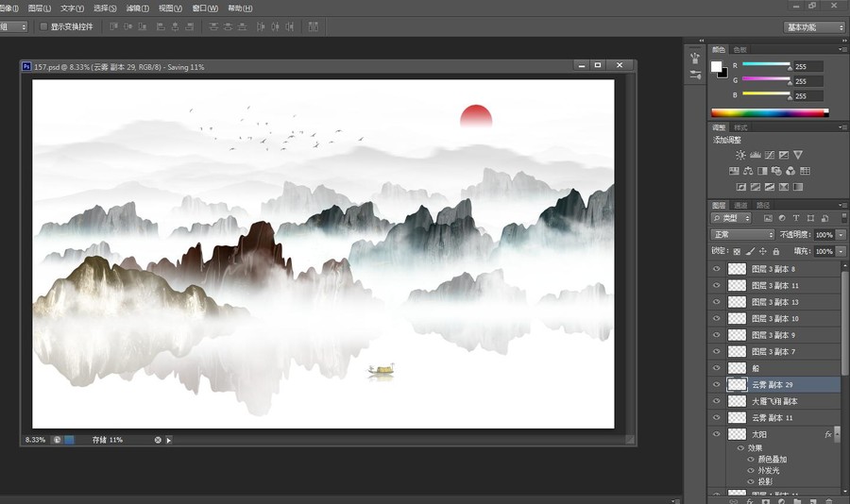The width and height of the screenshot is (850, 504).
Task: Toggle the 外发光 effect visibility
Action: click(751, 470)
